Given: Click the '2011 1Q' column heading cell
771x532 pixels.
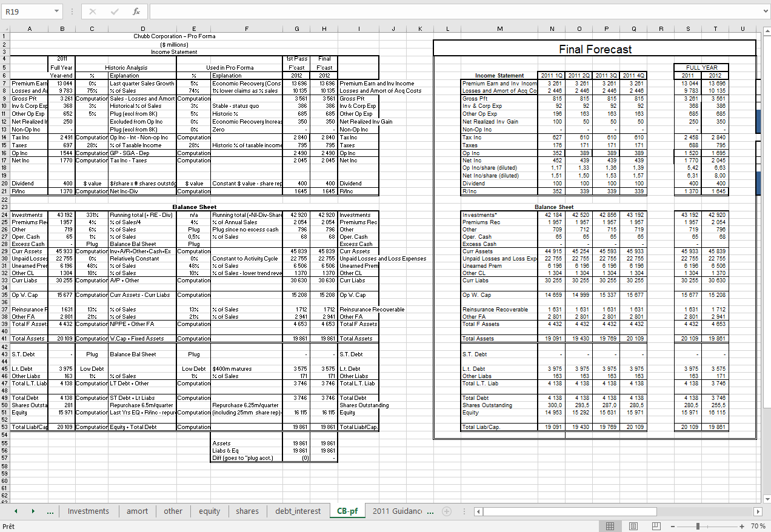Looking at the screenshot, I should coord(552,76).
